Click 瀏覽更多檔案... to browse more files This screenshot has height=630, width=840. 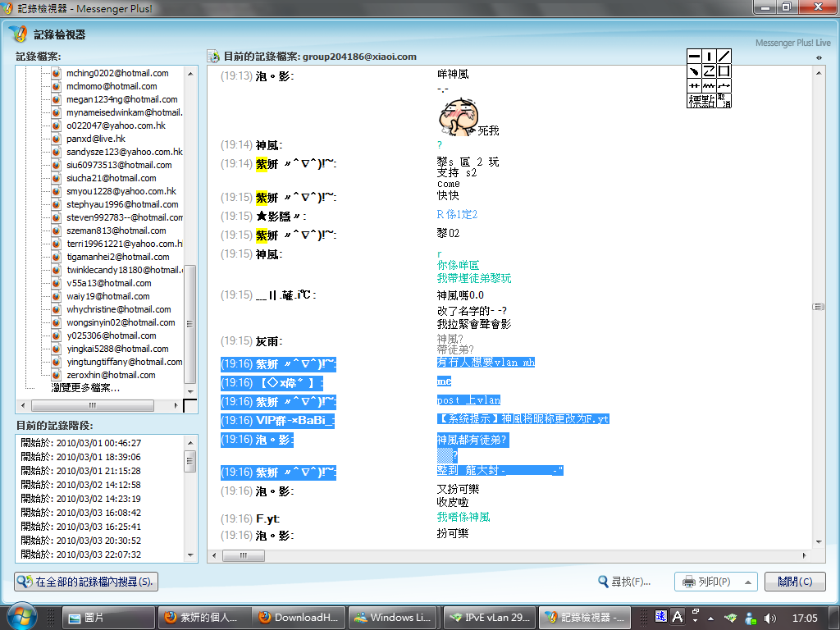[x=85, y=388]
